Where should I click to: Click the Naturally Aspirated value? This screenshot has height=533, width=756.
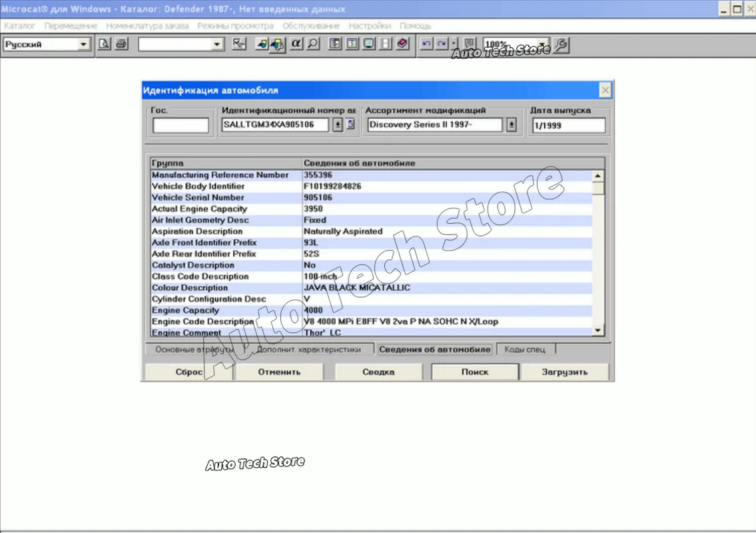tap(343, 232)
